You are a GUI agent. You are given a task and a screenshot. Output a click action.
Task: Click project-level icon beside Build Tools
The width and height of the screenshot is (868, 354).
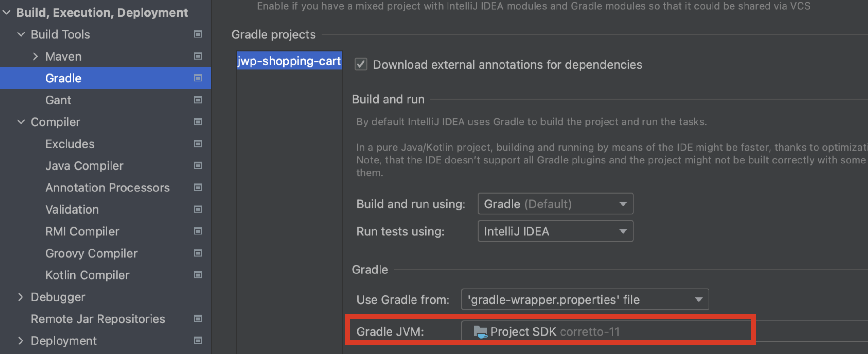198,34
